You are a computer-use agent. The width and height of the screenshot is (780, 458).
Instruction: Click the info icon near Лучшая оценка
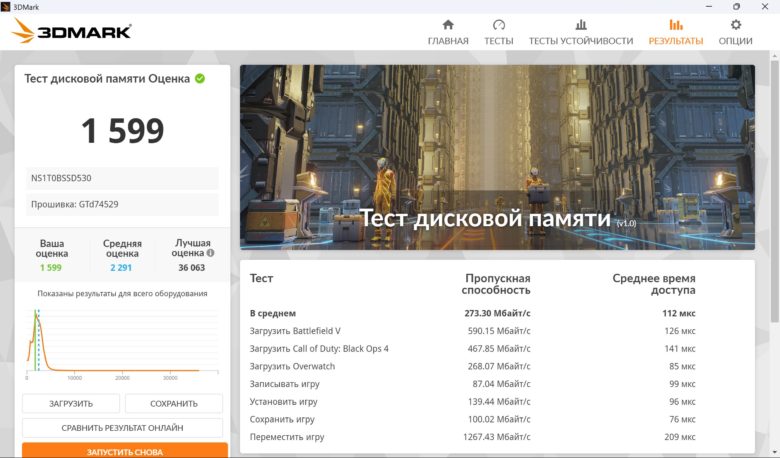210,253
